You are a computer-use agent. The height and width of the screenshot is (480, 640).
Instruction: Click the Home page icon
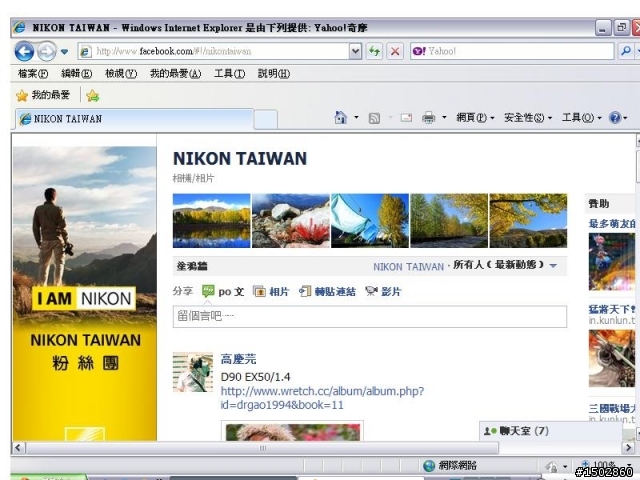340,118
